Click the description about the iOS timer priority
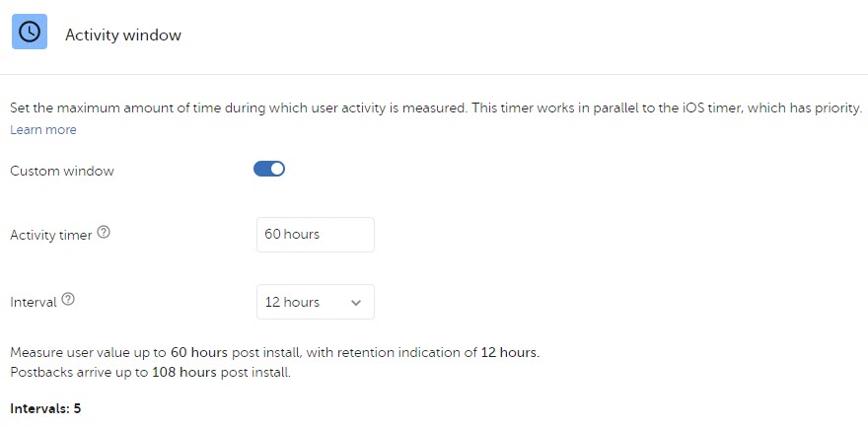The image size is (868, 429). click(x=436, y=107)
